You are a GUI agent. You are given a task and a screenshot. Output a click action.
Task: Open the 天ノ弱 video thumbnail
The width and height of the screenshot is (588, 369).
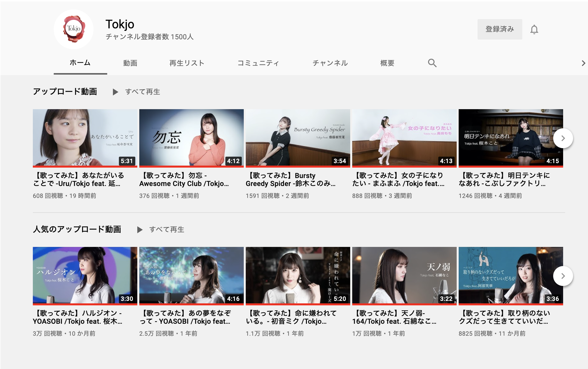pos(404,275)
